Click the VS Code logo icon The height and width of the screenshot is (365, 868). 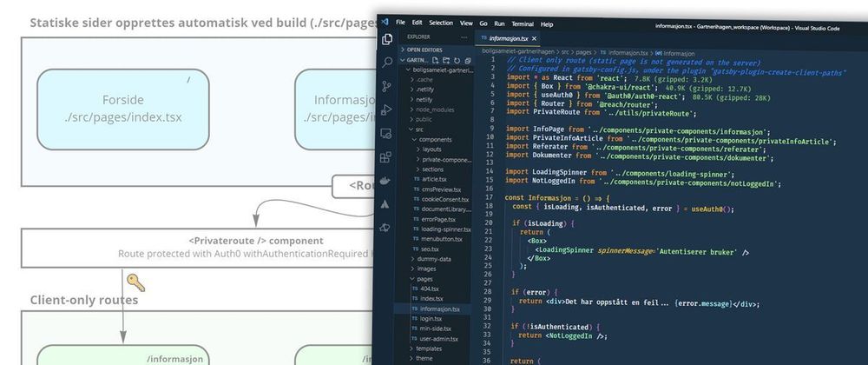click(385, 22)
